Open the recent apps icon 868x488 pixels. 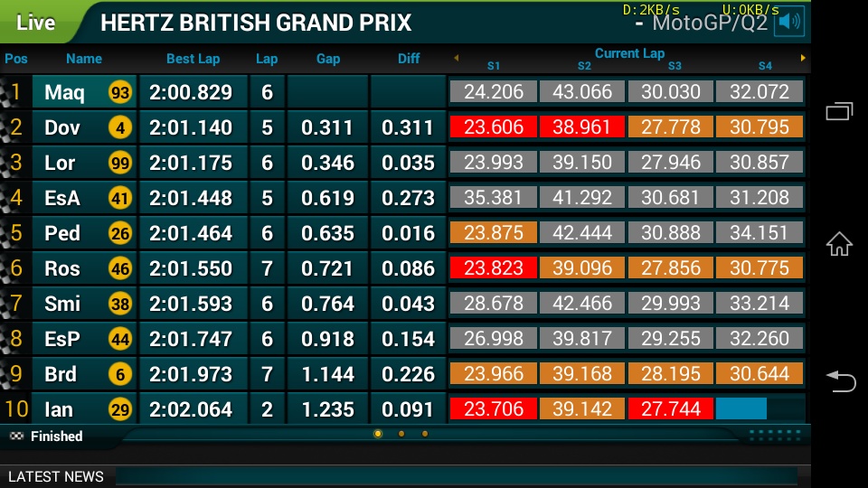(x=839, y=111)
